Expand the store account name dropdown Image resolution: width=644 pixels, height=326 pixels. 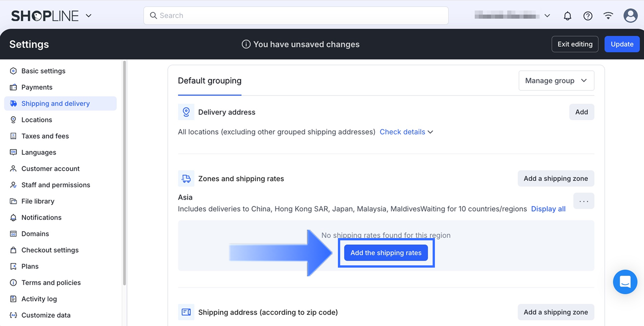pyautogui.click(x=547, y=16)
